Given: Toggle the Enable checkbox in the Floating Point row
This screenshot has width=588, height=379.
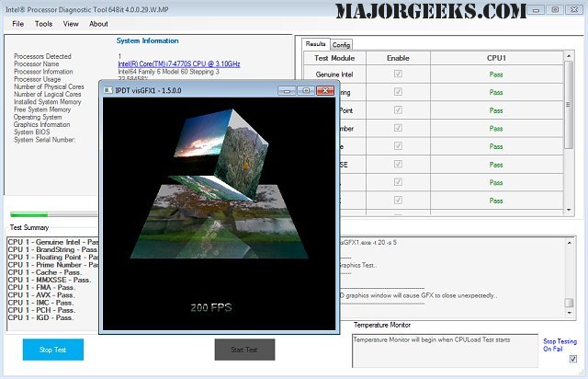Looking at the screenshot, I should tap(398, 109).
